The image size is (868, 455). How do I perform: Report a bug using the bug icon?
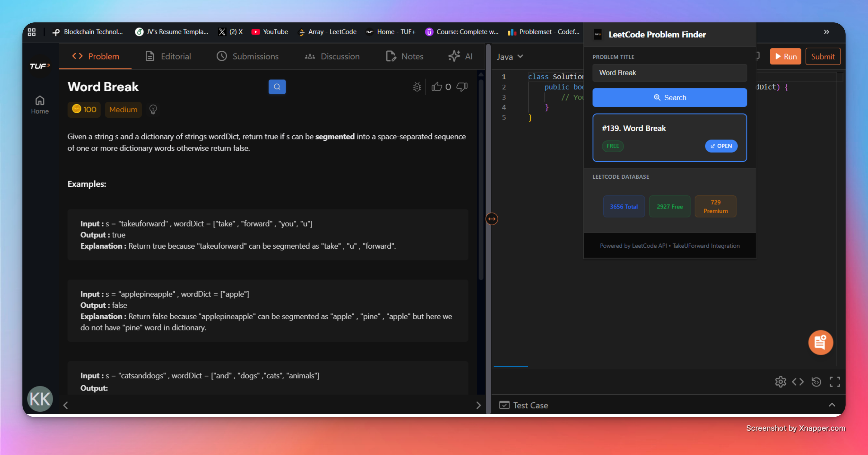(417, 87)
